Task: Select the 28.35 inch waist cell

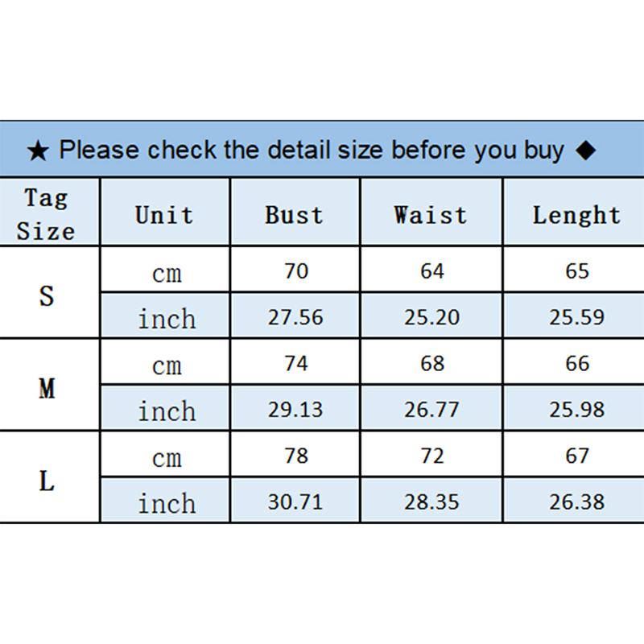Action: click(x=431, y=502)
